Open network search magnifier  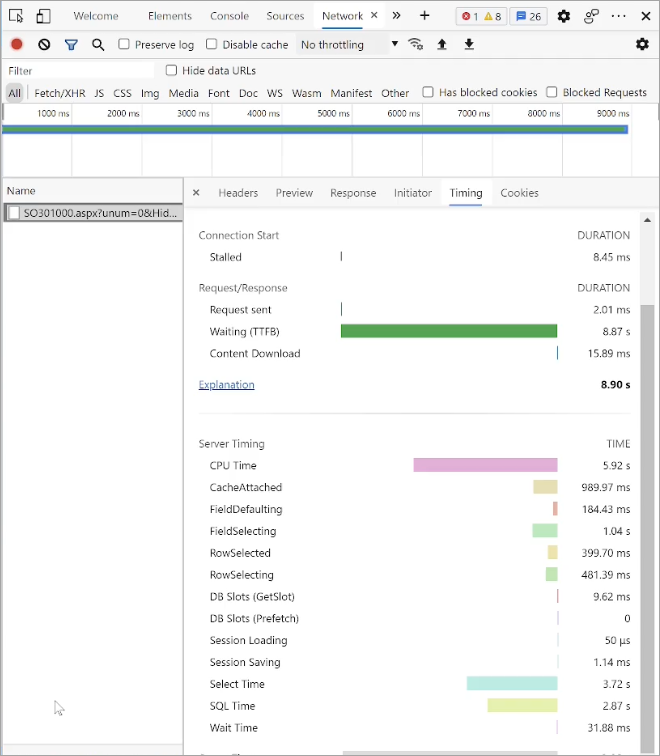(x=98, y=44)
